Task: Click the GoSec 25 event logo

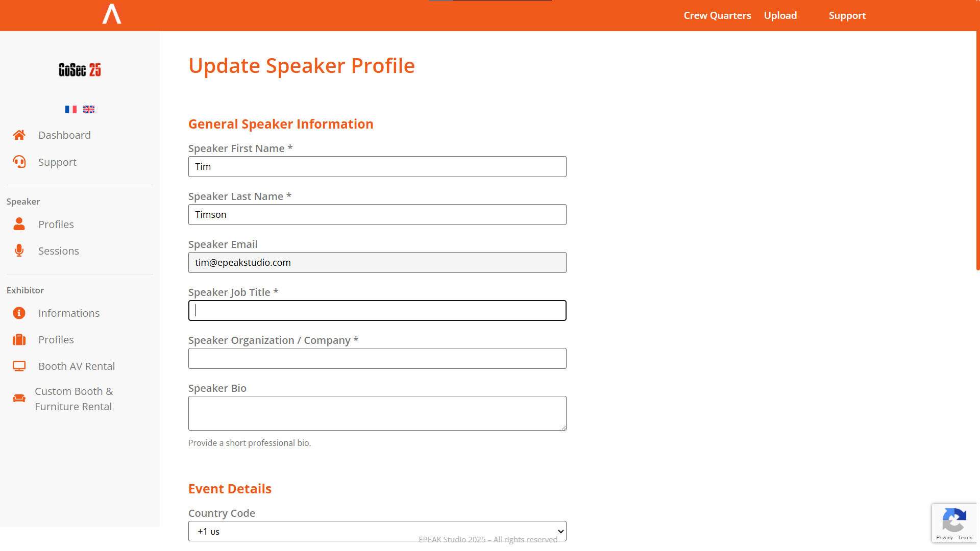Action: click(x=80, y=70)
